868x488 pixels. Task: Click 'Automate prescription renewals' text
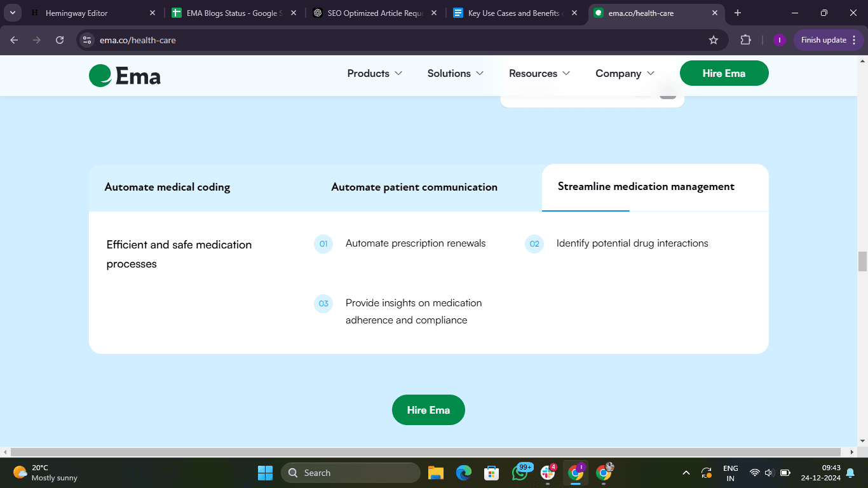(x=416, y=243)
